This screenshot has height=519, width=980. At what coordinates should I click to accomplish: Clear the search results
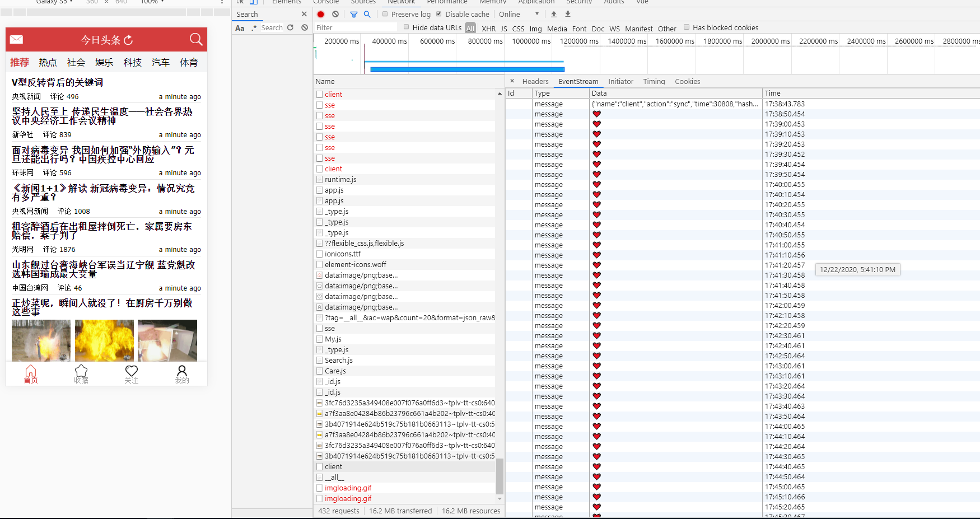click(x=305, y=27)
